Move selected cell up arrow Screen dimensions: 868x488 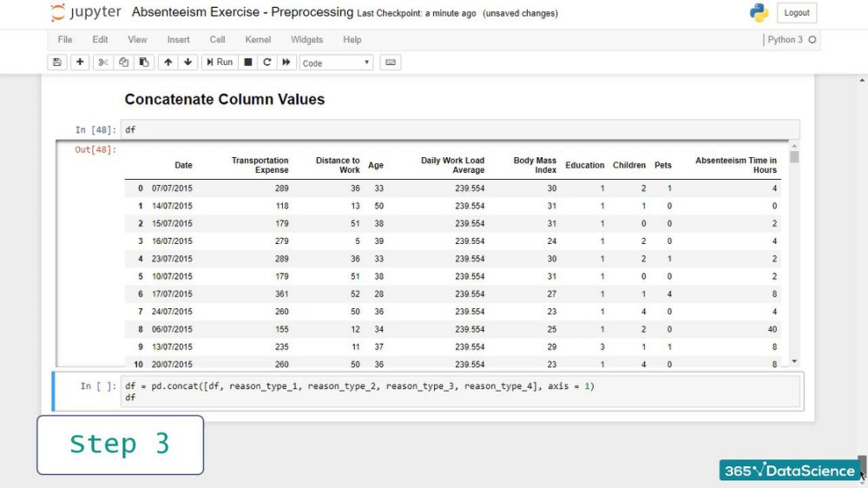tap(168, 62)
